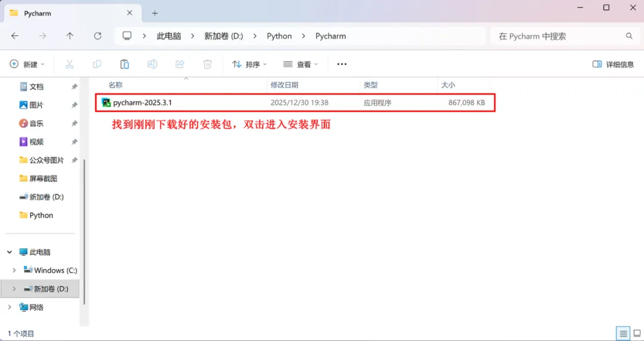The width and height of the screenshot is (644, 341).
Task: Refresh the current folder view
Action: point(97,36)
